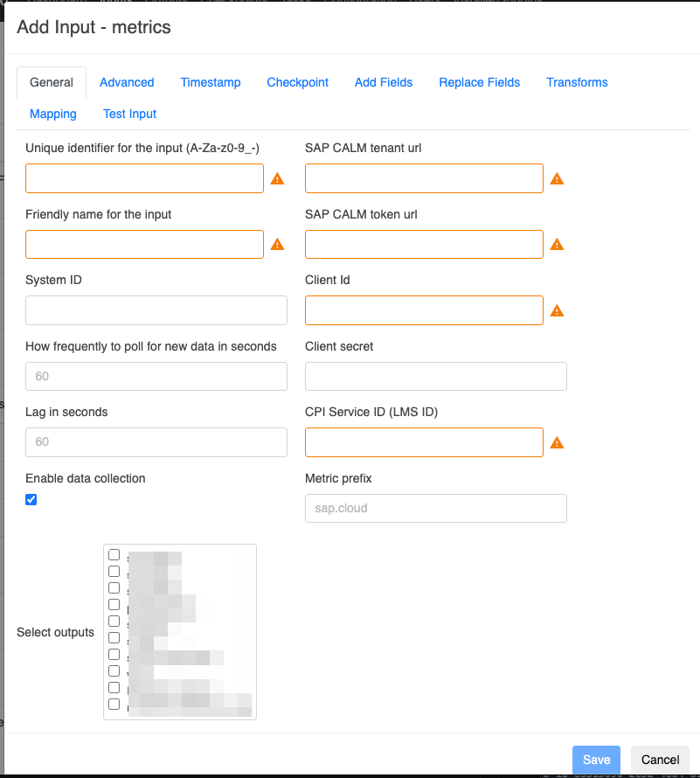Screen dimensions: 700x778
Task: Click warning icon next to Friendly name field
Action: pos(277,245)
